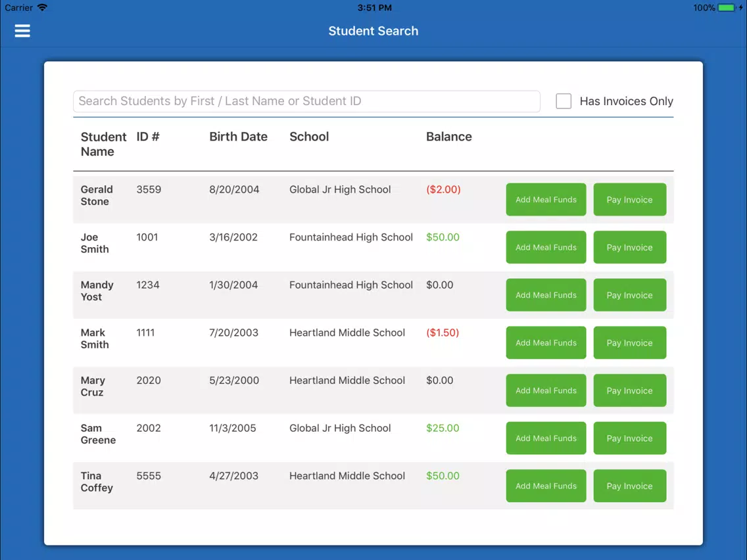The image size is (747, 560).
Task: Open the hamburger menu
Action: tap(22, 31)
